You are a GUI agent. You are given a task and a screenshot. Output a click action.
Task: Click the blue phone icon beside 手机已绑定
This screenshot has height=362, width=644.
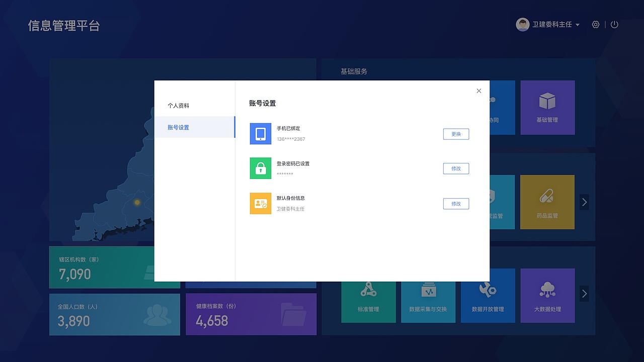pyautogui.click(x=260, y=134)
